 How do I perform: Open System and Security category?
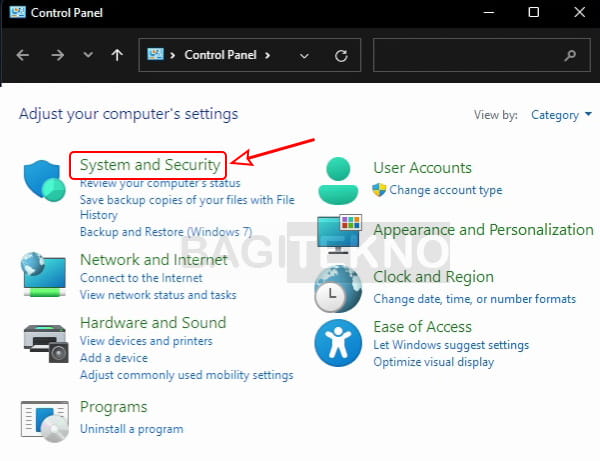150,165
